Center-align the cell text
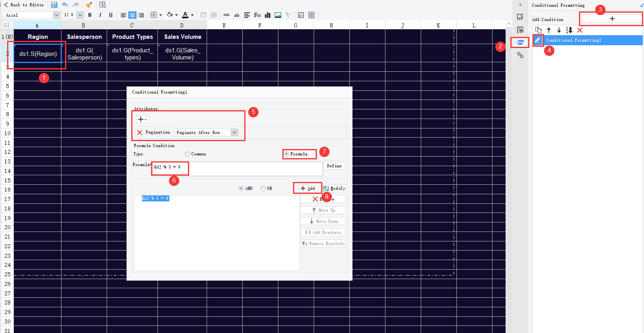This screenshot has height=333, width=644. point(132,15)
